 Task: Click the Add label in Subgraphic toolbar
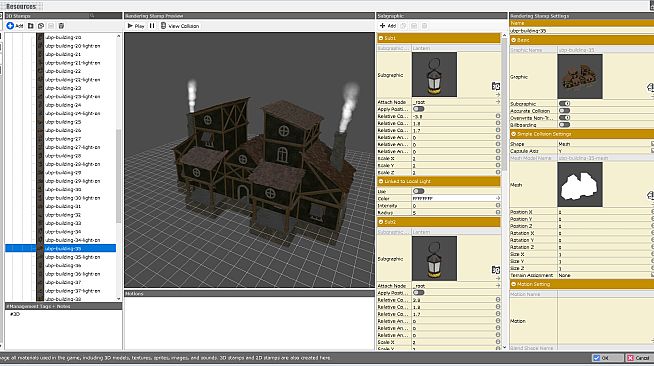point(392,26)
